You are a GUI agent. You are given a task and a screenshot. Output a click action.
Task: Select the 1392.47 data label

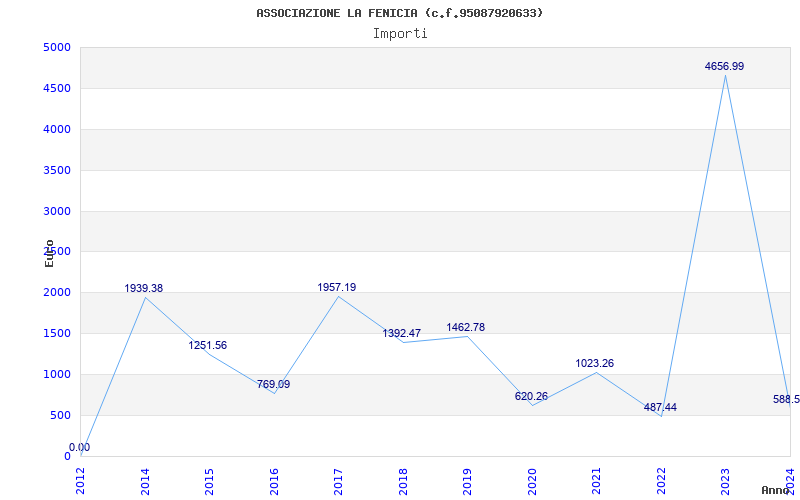click(x=402, y=333)
